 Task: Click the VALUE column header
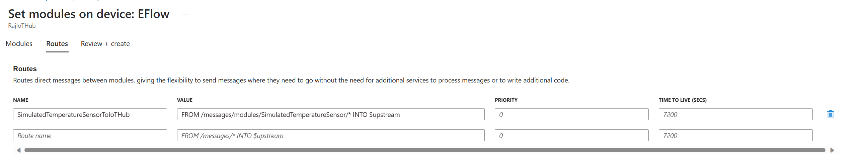(185, 100)
